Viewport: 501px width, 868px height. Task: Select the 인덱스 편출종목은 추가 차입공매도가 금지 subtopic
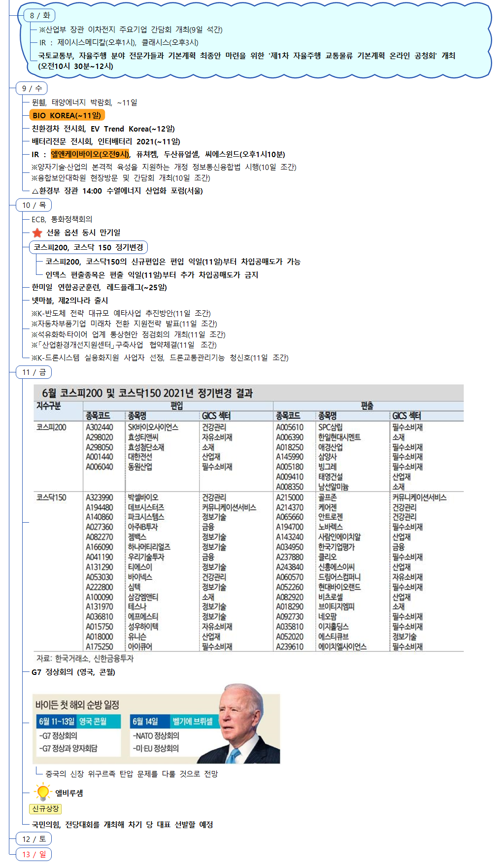(x=152, y=274)
